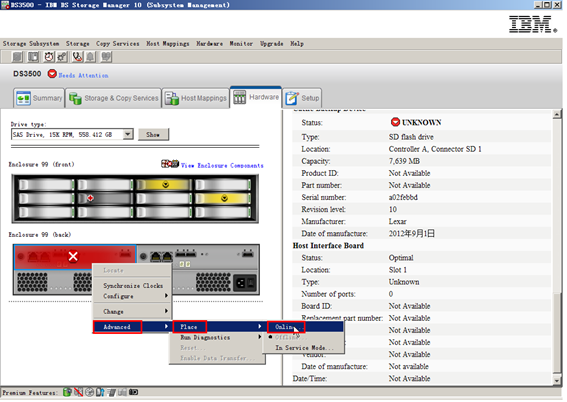Open the Storage Subsystem menu
Image resolution: width=567 pixels, height=402 pixels.
pos(31,44)
